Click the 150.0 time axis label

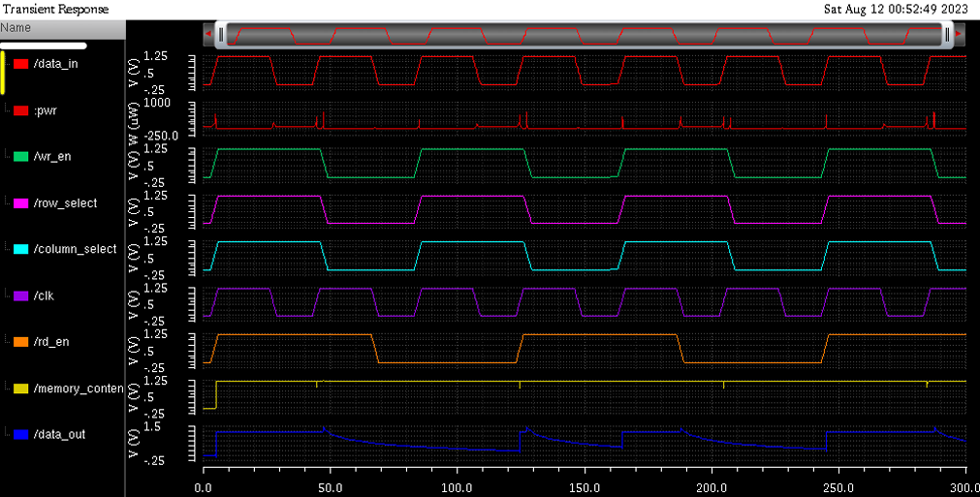(584, 487)
